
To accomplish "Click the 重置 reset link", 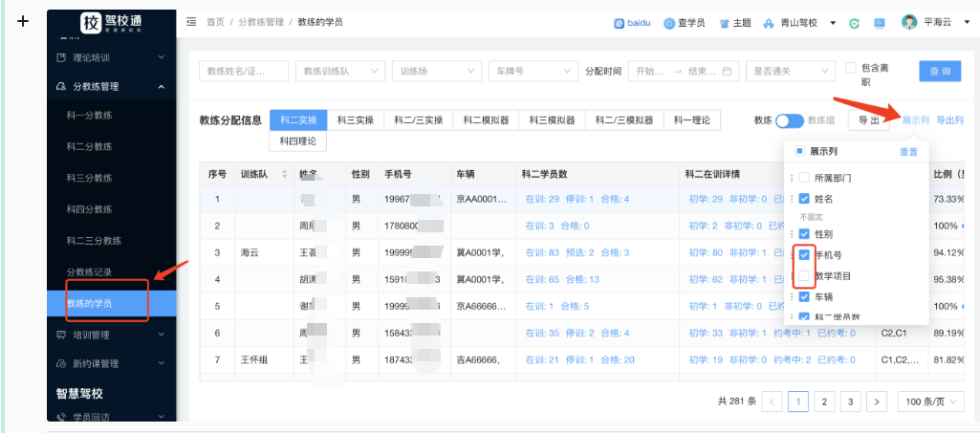I will pyautogui.click(x=908, y=152).
